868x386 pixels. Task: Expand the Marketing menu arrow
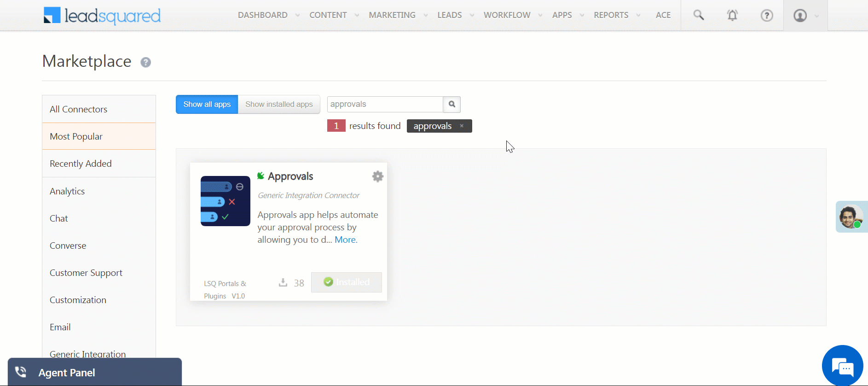(426, 15)
